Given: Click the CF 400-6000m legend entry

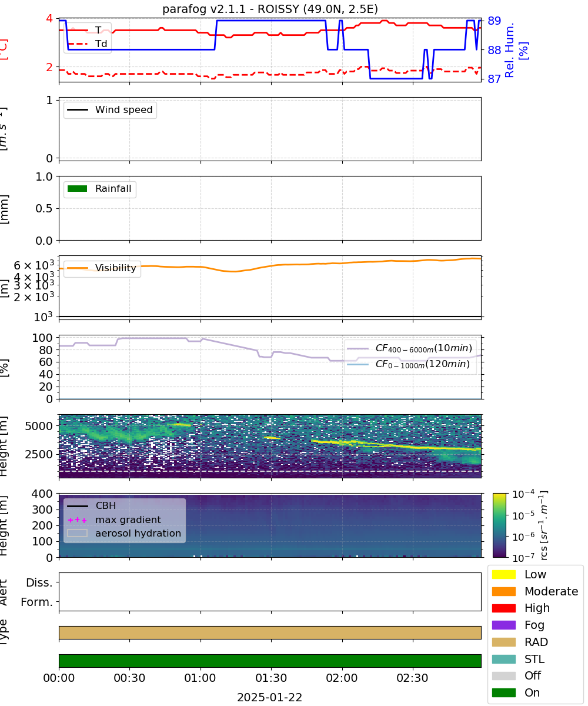Looking at the screenshot, I should (410, 348).
